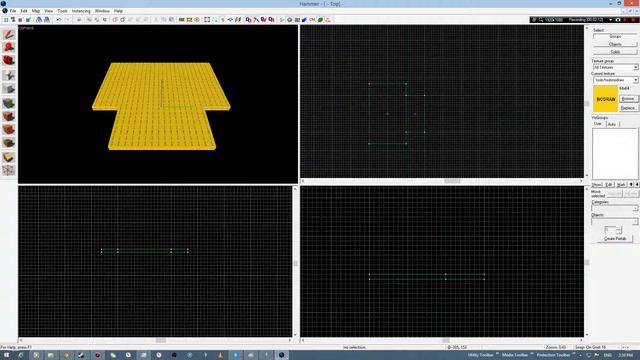The width and height of the screenshot is (640, 360).
Task: Select the Camera tool
Action: pos(9,60)
